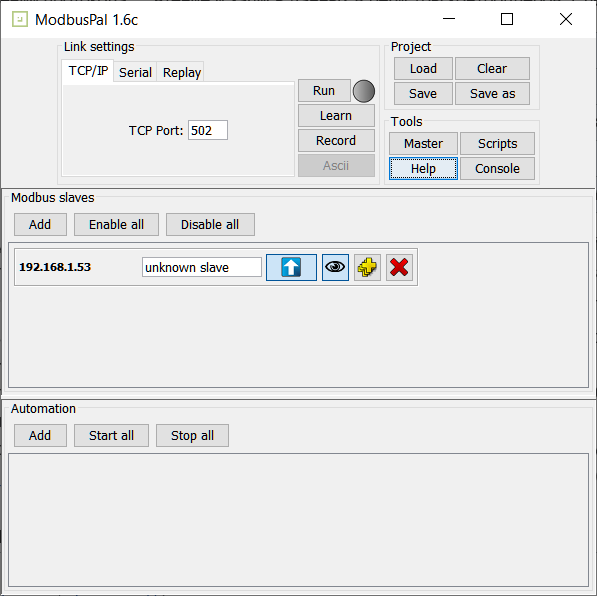The height and width of the screenshot is (596, 597).
Task: Click the TCP Port field showing 502
Action: pyautogui.click(x=208, y=130)
